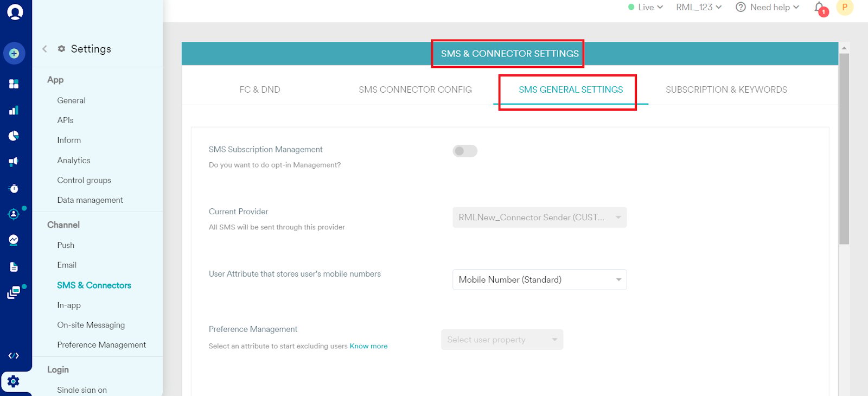Viewport: 868px width, 396px height.
Task: Open Email channel settings
Action: coord(67,265)
